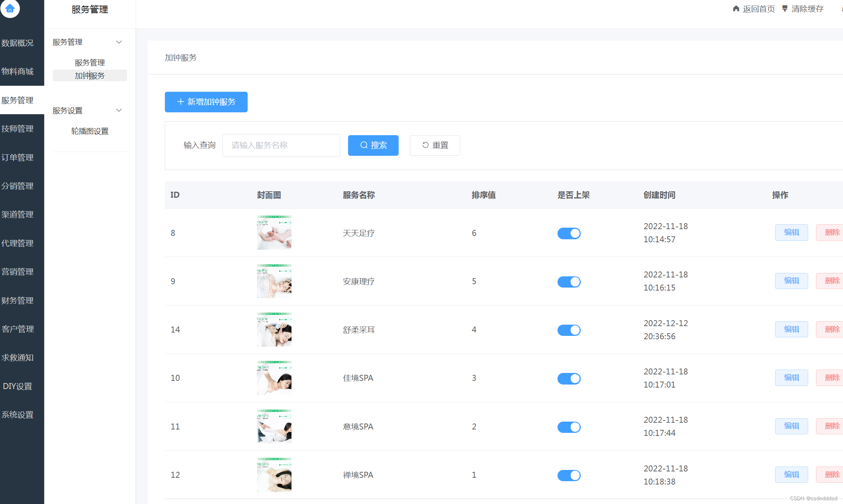843x504 pixels.
Task: Focus the 请输入服务名称 search field
Action: (x=281, y=145)
